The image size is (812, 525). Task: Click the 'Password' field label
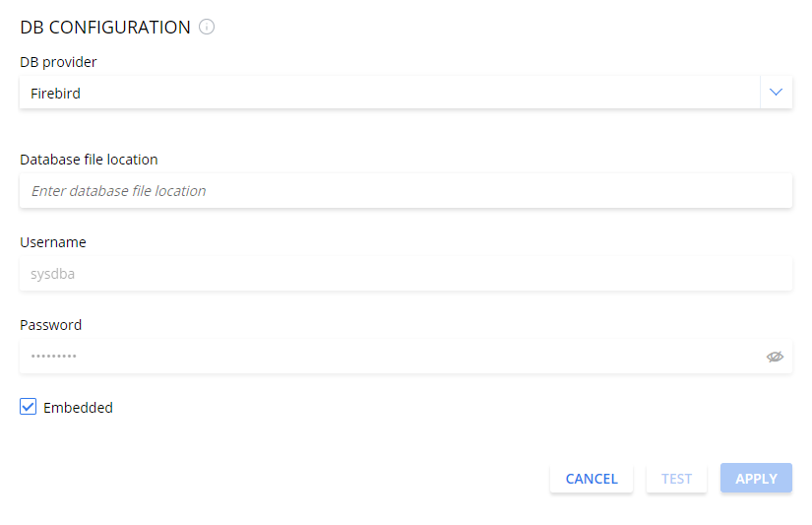(x=51, y=325)
